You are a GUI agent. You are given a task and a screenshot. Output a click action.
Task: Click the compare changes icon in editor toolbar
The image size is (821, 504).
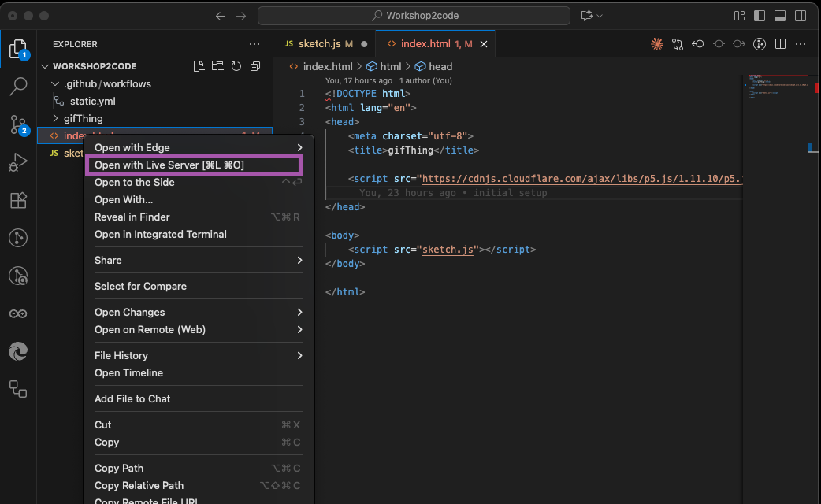[x=678, y=44]
